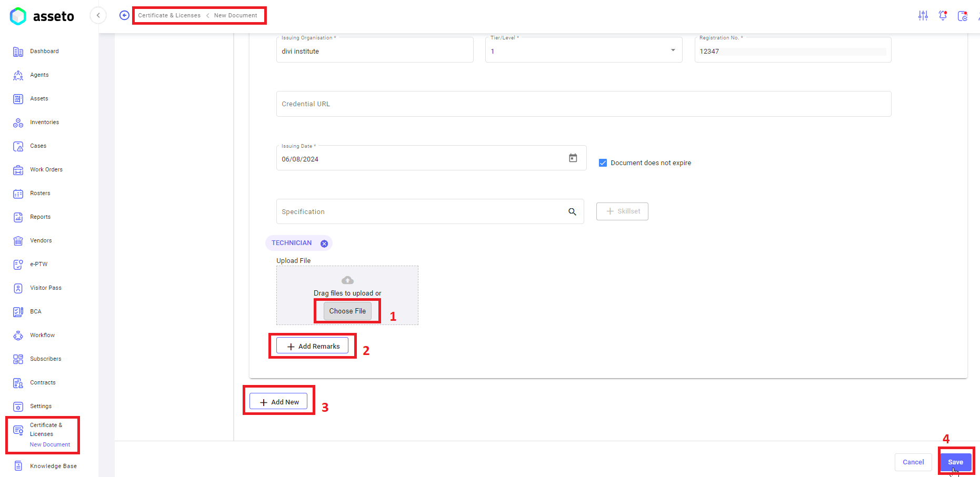Click the Add Remarks button
The height and width of the screenshot is (477, 980).
pos(312,346)
